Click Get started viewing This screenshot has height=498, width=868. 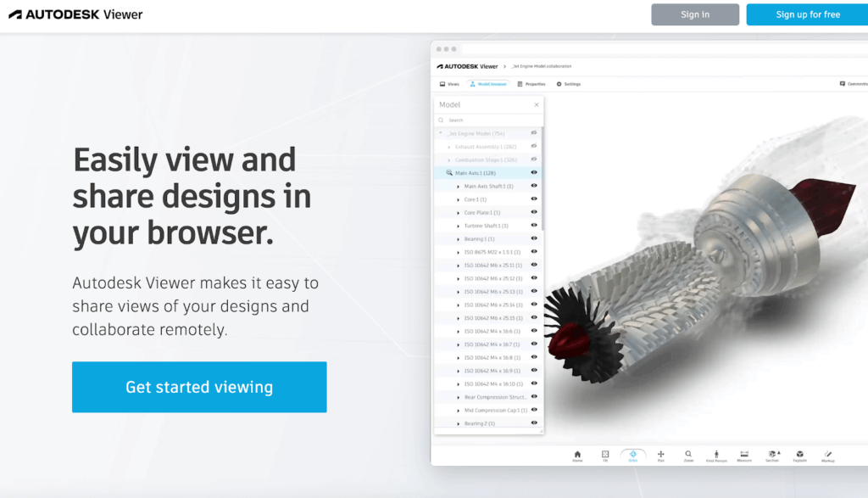(198, 386)
